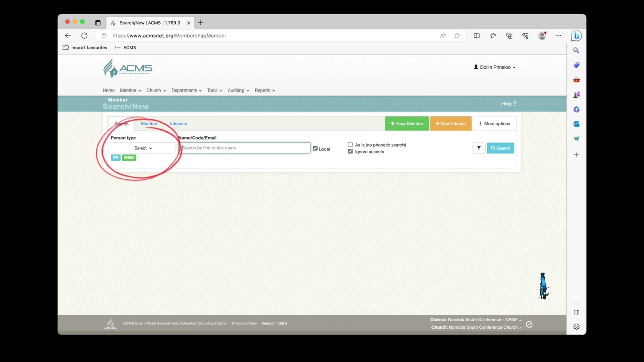The image size is (644, 362).
Task: Open sidebar Tools briefcase icon
Action: pyautogui.click(x=576, y=80)
